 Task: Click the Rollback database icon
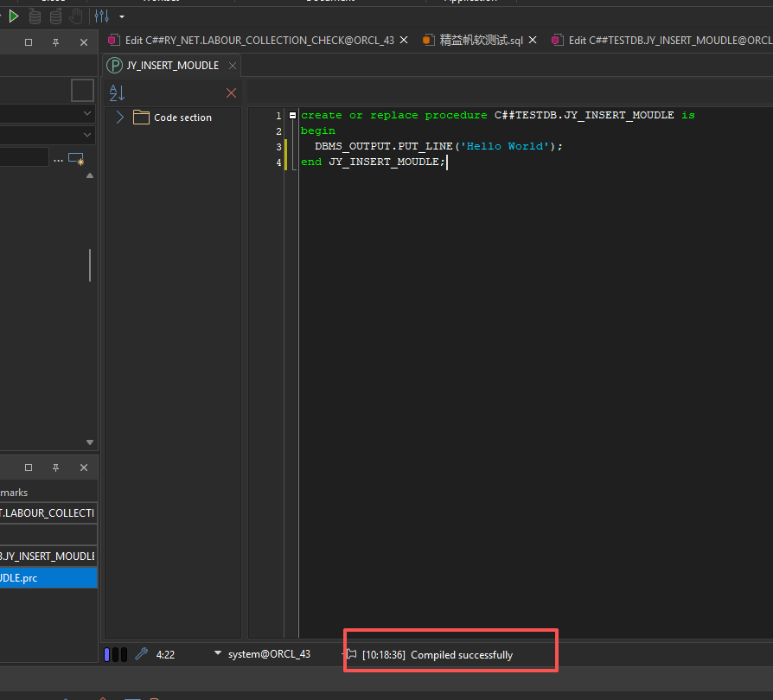pos(55,16)
